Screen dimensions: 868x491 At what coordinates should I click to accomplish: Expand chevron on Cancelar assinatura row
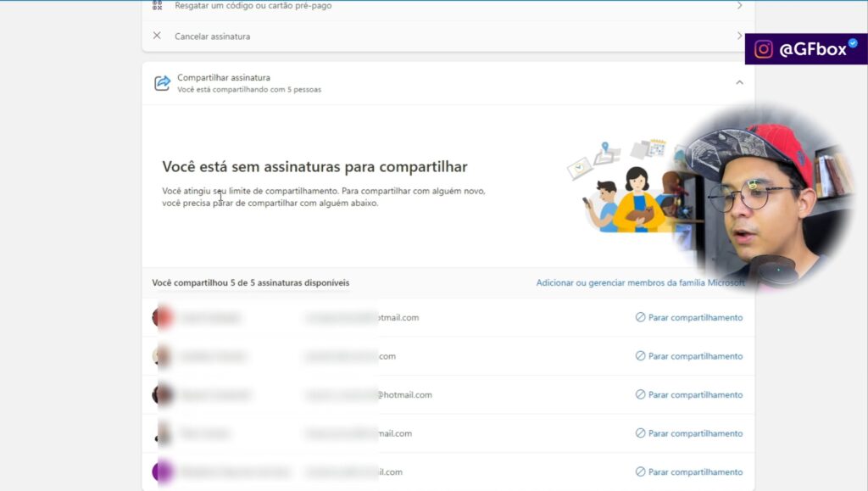click(739, 36)
